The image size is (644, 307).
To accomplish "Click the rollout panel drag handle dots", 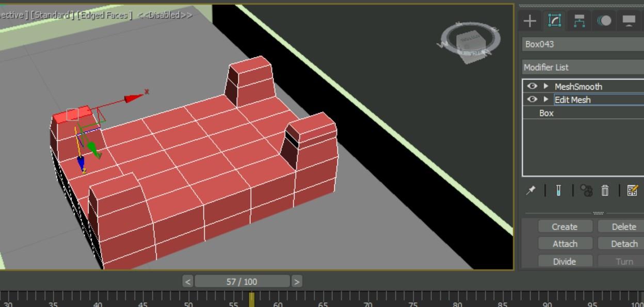I will [x=598, y=213].
